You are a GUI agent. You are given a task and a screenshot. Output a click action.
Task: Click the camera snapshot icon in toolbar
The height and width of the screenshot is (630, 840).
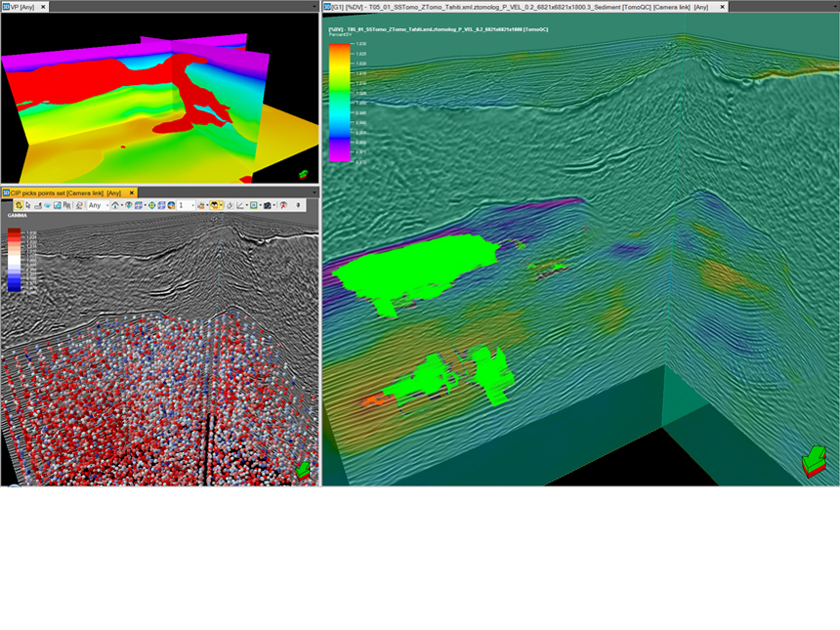pyautogui.click(x=267, y=206)
